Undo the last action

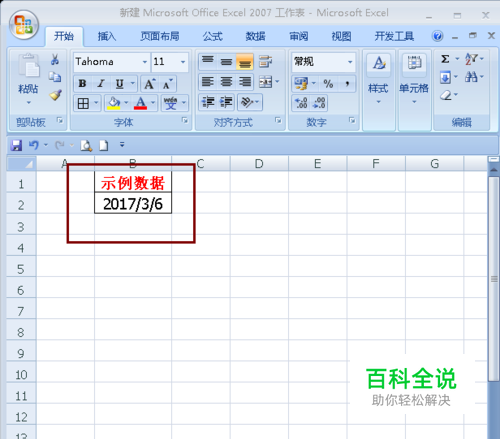tap(34, 145)
